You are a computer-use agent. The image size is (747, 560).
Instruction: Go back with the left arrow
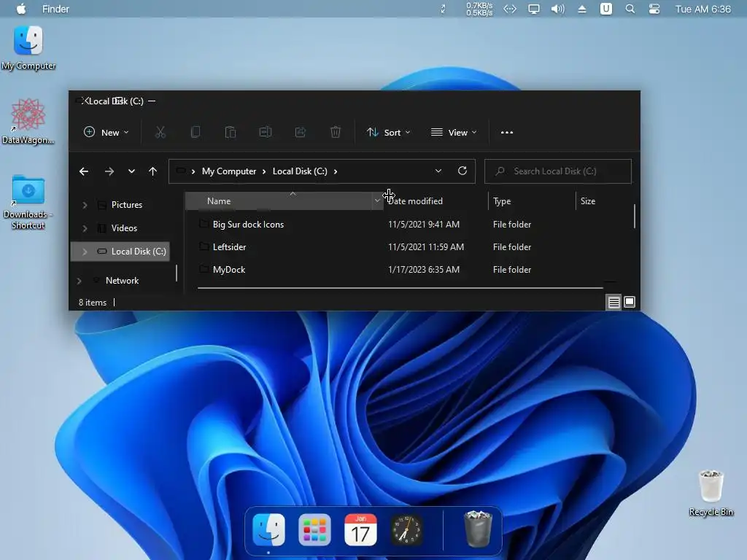(84, 171)
